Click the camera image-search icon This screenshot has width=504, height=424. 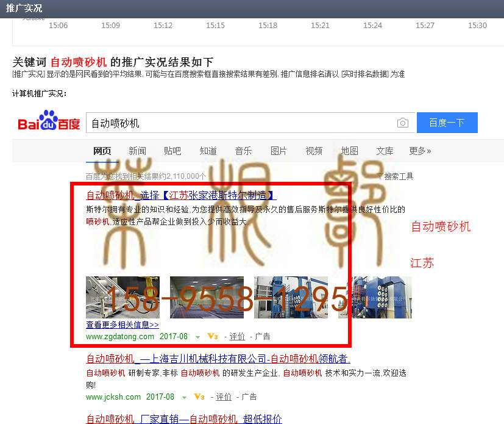[402, 123]
